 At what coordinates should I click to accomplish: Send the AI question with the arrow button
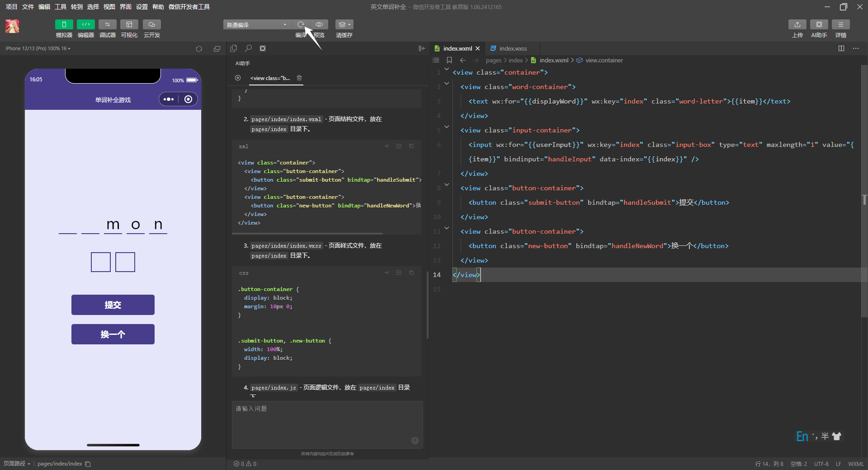tap(415, 441)
